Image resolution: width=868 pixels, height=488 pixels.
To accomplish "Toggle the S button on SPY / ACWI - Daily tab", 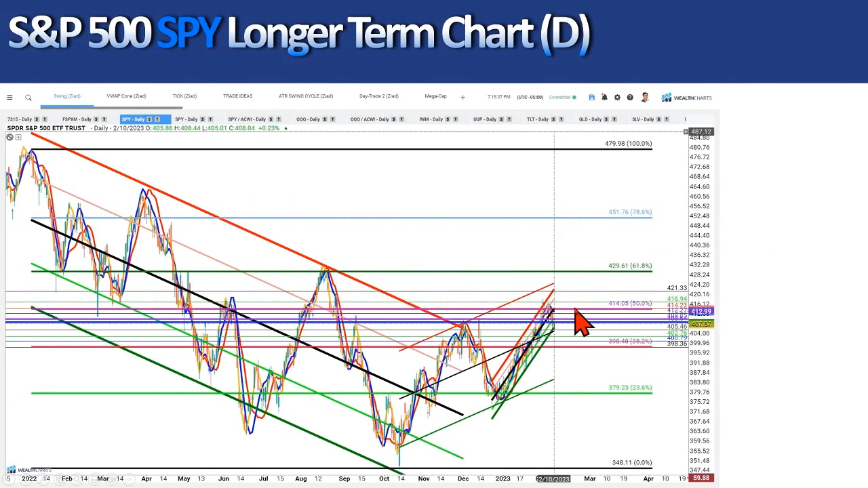I will point(271,119).
